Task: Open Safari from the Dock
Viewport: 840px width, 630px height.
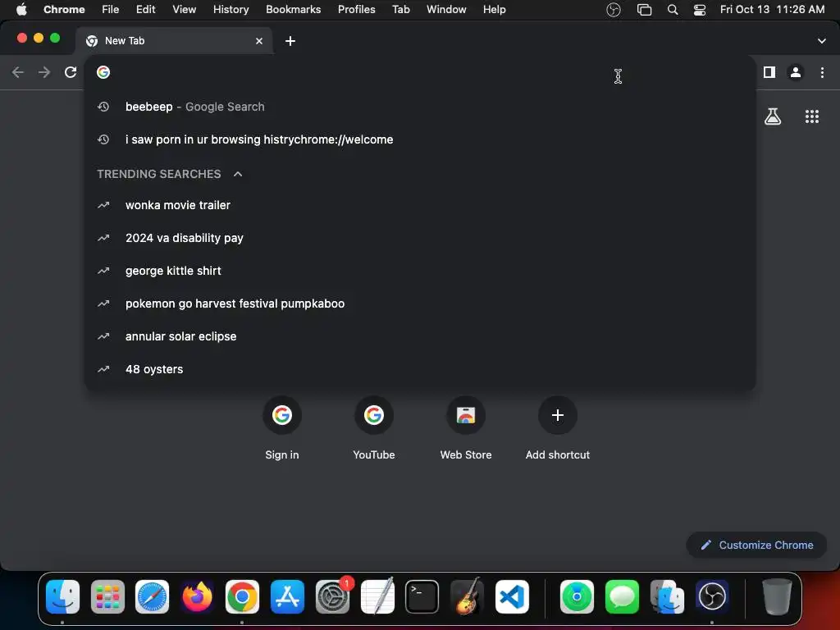Action: [x=152, y=596]
